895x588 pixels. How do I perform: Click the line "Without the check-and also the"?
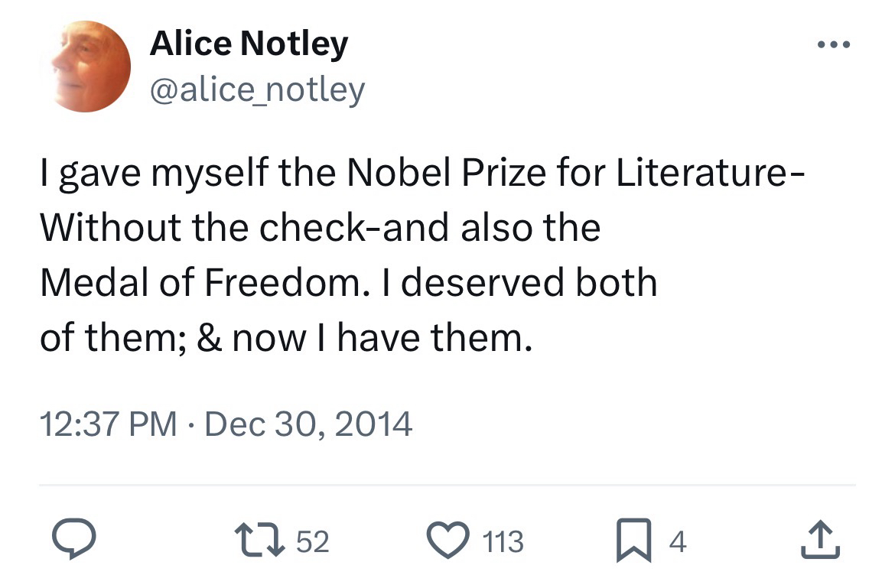pos(319,228)
